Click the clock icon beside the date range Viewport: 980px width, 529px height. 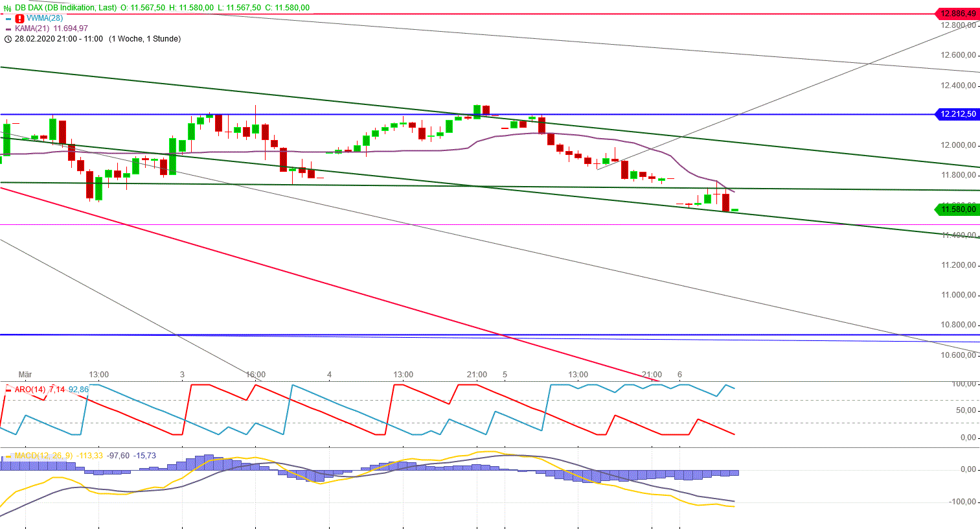click(8, 39)
